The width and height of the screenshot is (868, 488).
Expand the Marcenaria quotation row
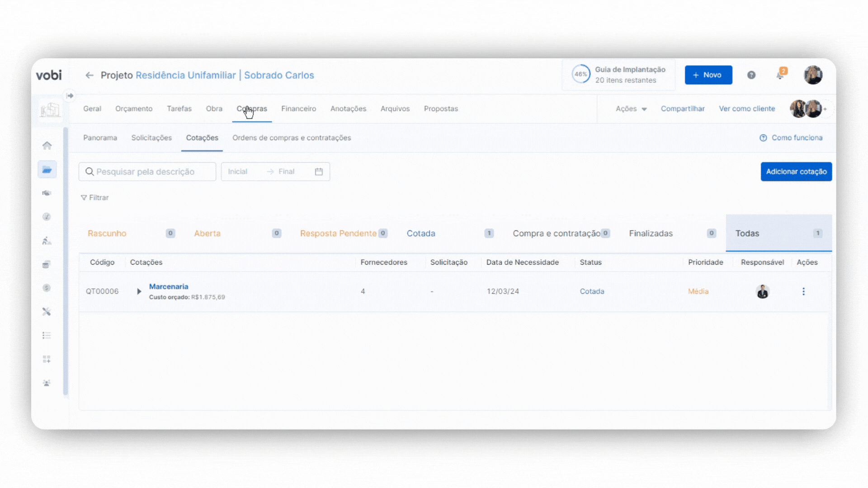point(139,291)
